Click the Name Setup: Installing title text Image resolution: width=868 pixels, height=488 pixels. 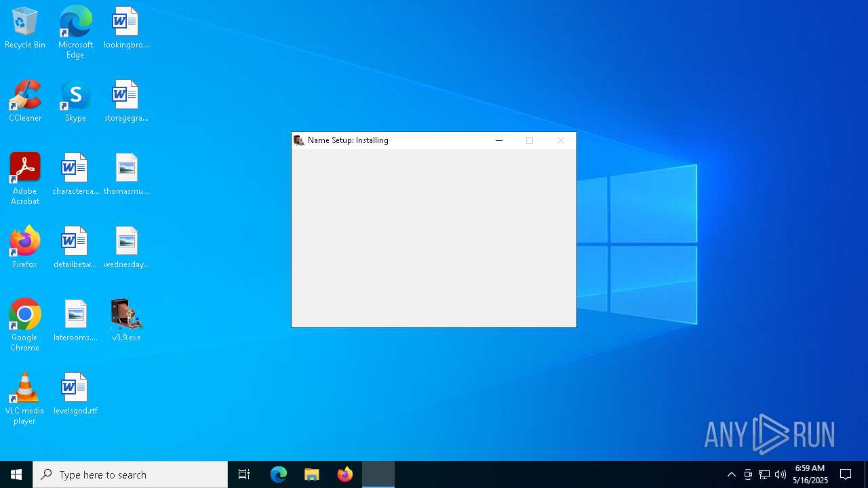click(x=348, y=140)
